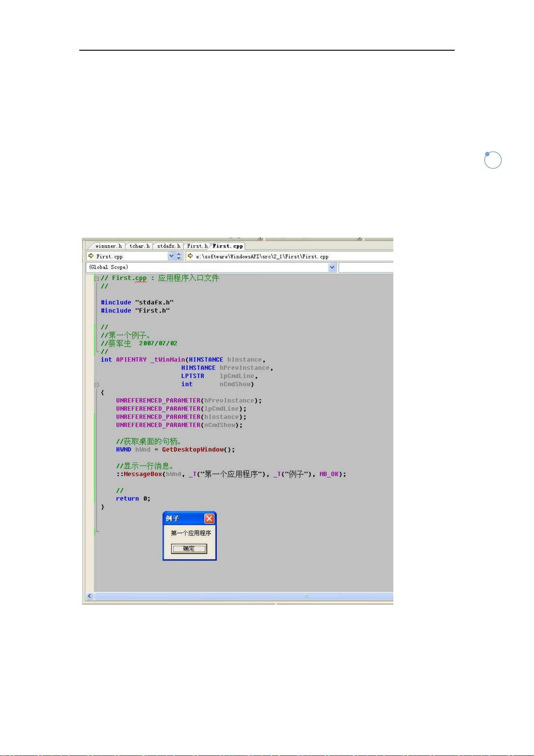The height and width of the screenshot is (756, 534).
Task: Click the (Global Scope) combo box text
Action: pyautogui.click(x=108, y=267)
